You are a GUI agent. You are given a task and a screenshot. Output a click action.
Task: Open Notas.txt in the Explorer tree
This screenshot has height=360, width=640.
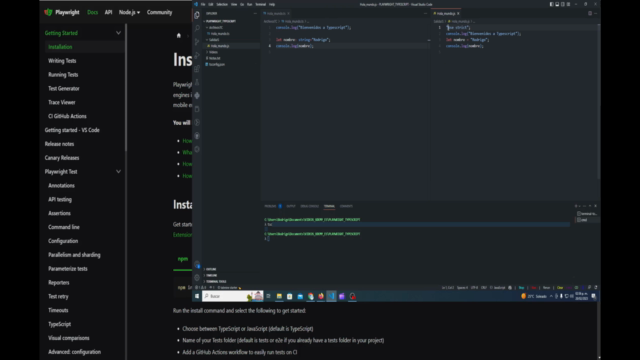(x=215, y=58)
